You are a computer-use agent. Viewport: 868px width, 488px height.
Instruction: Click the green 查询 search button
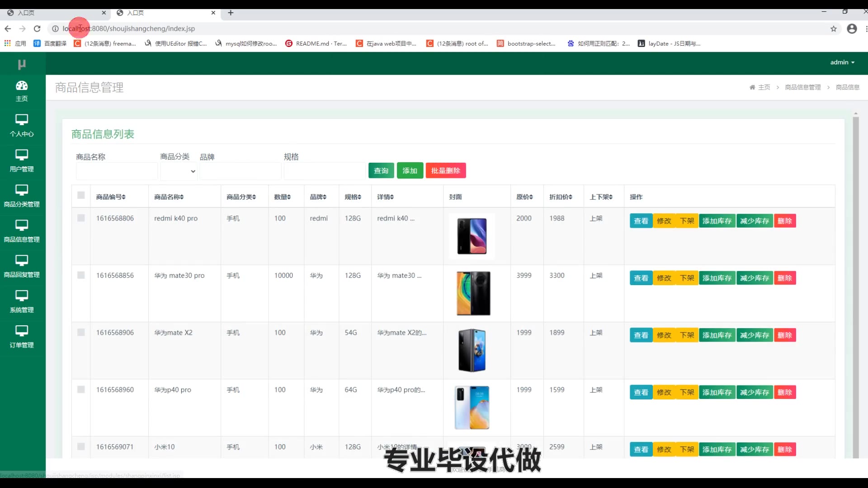pyautogui.click(x=381, y=171)
